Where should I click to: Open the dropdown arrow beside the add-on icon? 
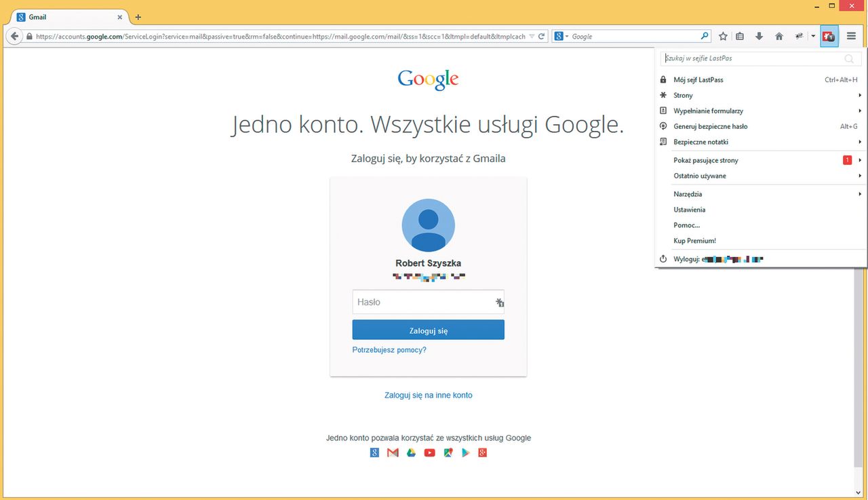coord(813,37)
